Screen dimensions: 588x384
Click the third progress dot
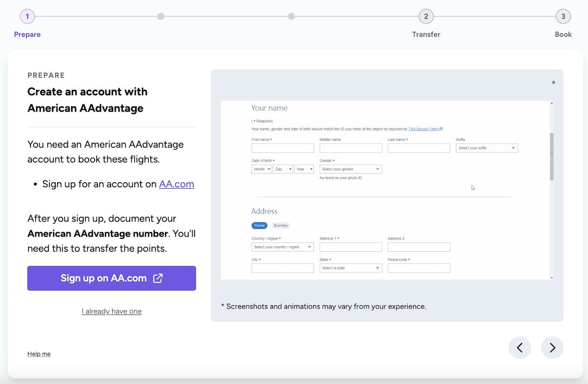pos(292,17)
